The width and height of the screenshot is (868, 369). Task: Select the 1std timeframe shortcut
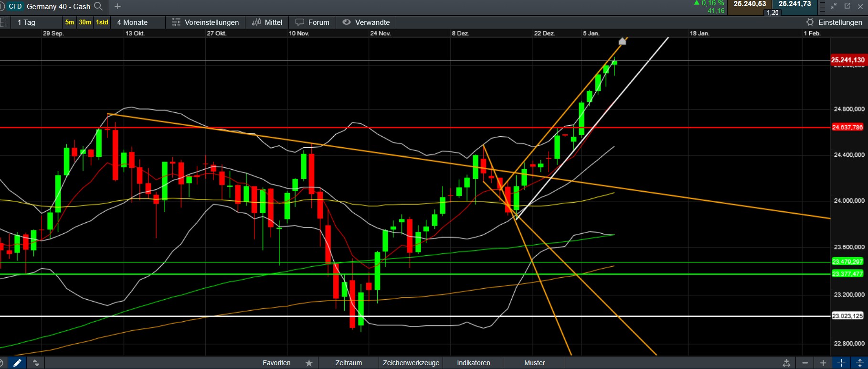[102, 22]
